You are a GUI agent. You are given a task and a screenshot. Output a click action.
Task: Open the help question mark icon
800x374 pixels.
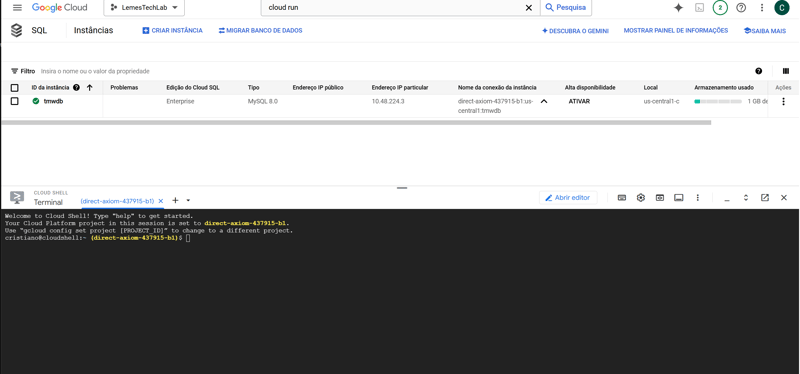click(x=741, y=8)
